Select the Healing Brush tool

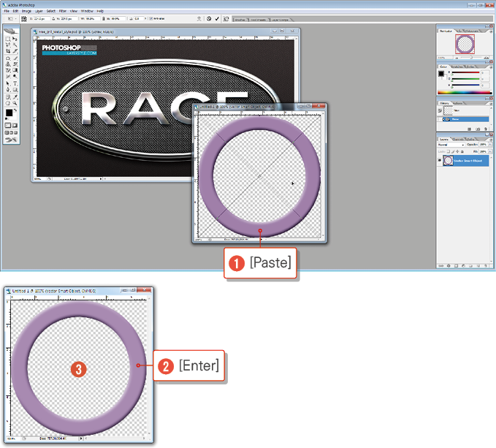[x=8, y=58]
